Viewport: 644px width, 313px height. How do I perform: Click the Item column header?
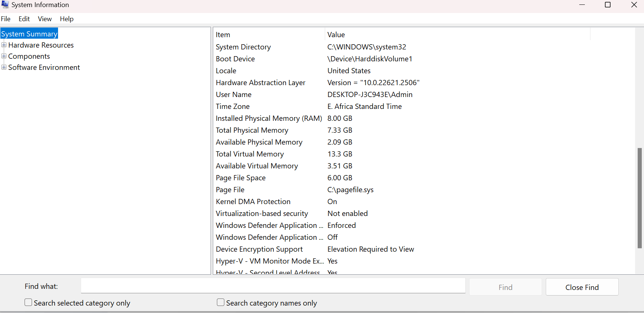pos(269,35)
